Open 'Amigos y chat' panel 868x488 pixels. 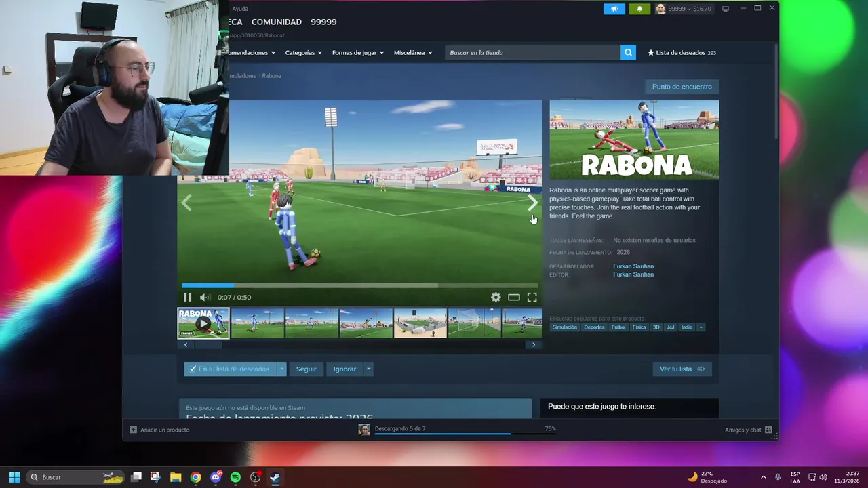(749, 430)
